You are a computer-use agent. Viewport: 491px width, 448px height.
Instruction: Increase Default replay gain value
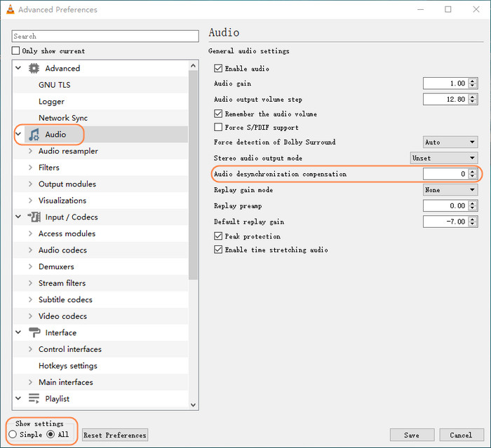(473, 219)
